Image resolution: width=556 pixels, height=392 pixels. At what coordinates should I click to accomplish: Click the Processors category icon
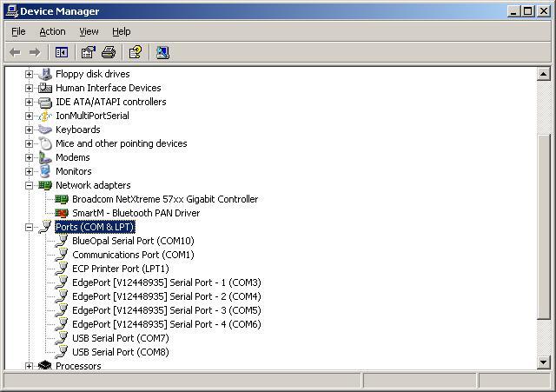click(45, 365)
